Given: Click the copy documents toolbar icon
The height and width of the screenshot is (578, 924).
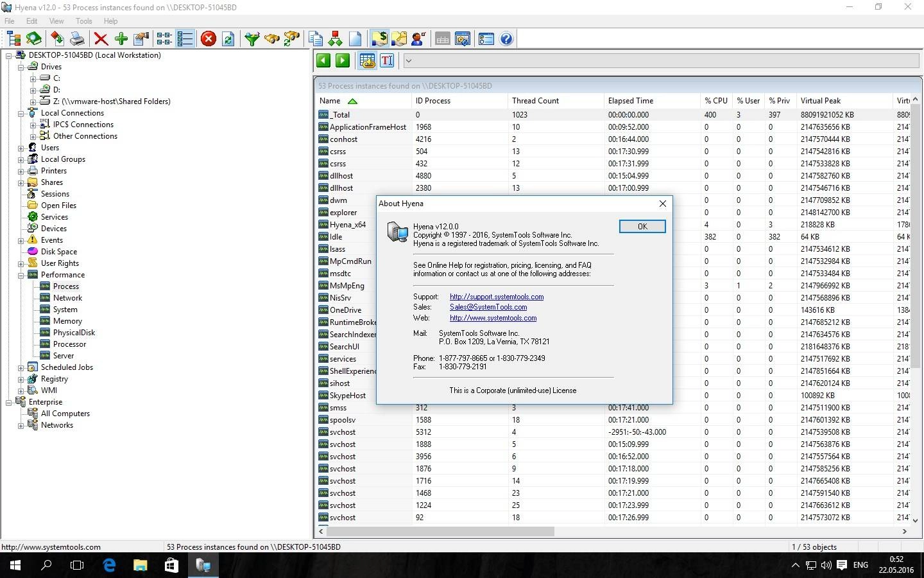Looking at the screenshot, I should click(x=315, y=39).
